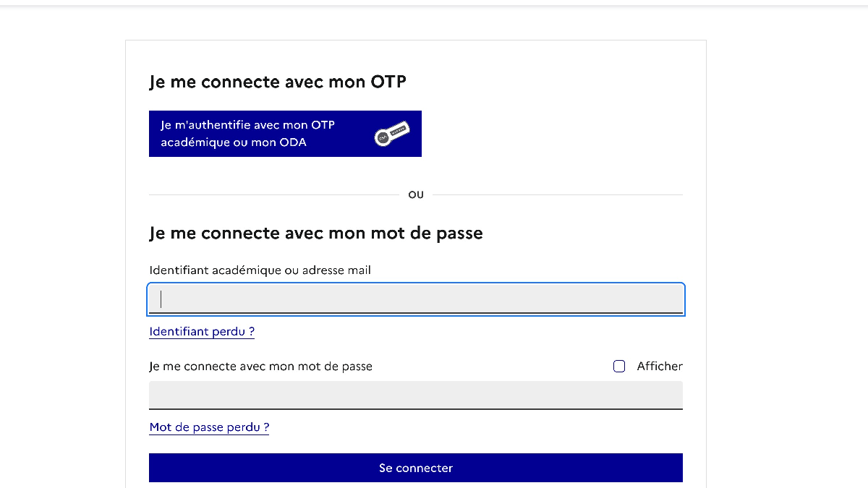Click the 'ou' separator text
Image resolution: width=868 pixels, height=488 pixels.
[x=416, y=194]
